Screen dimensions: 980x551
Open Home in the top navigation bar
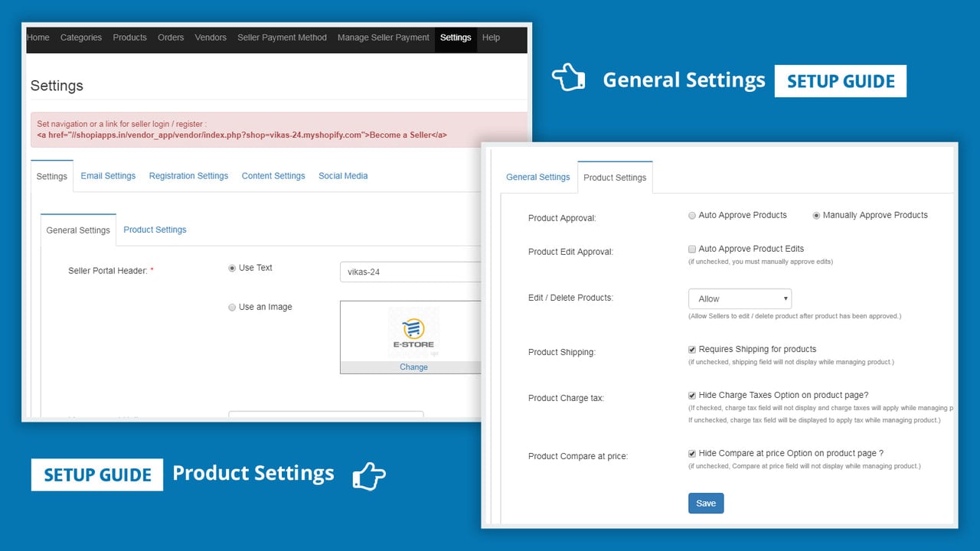coord(38,37)
